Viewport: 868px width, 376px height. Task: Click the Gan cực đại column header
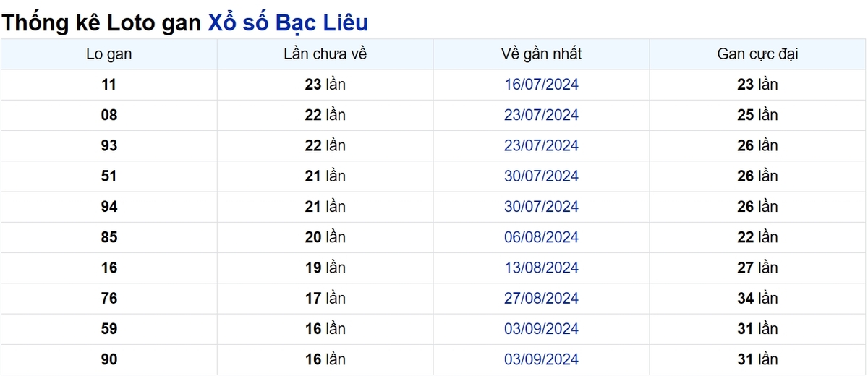[x=757, y=54]
